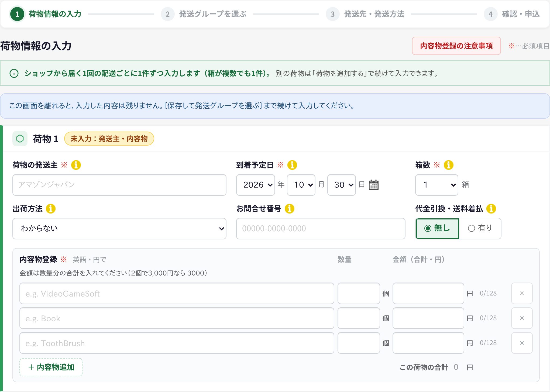Click item name field with ToothBrush placeholder
This screenshot has height=392, width=550.
coord(177,343)
